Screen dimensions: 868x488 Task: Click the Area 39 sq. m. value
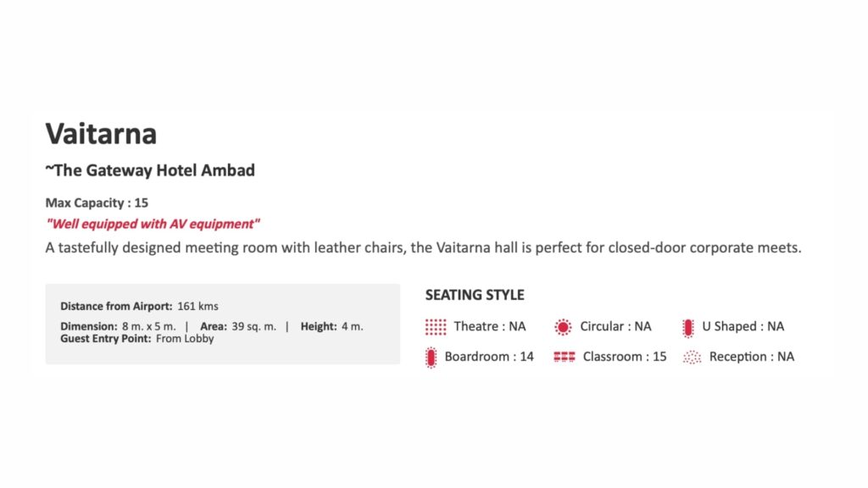[254, 326]
